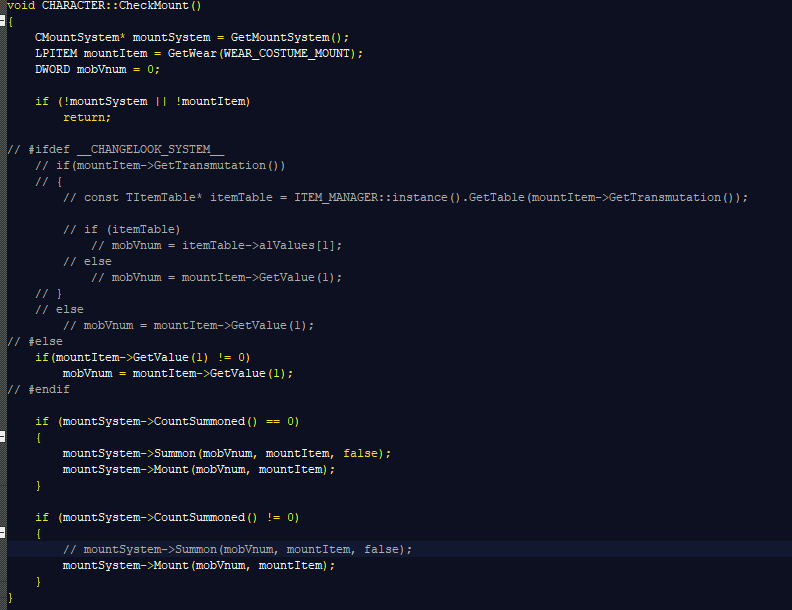Collapse the CountSummoned() != 0 block
The width and height of the screenshot is (792, 610).
point(3,533)
